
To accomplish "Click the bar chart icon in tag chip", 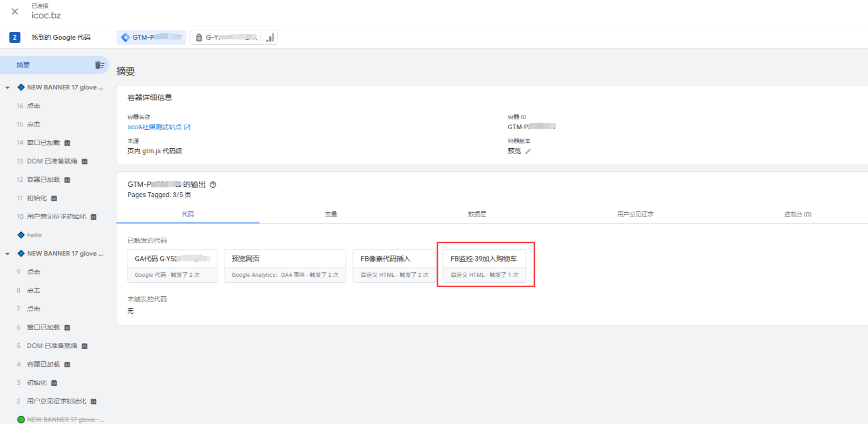I will (270, 38).
